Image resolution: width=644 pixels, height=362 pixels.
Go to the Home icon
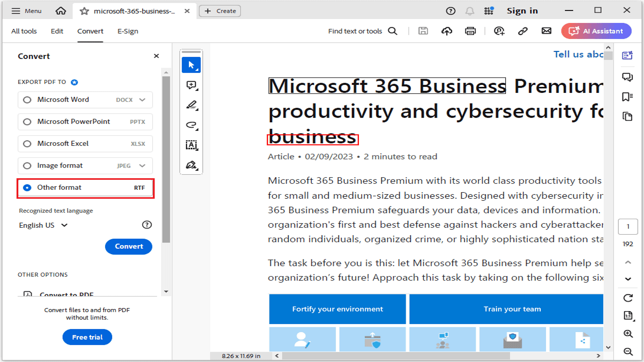pyautogui.click(x=61, y=11)
